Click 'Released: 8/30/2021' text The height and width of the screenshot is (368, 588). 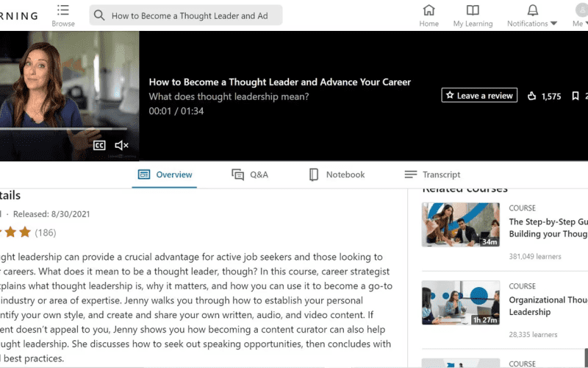(51, 214)
